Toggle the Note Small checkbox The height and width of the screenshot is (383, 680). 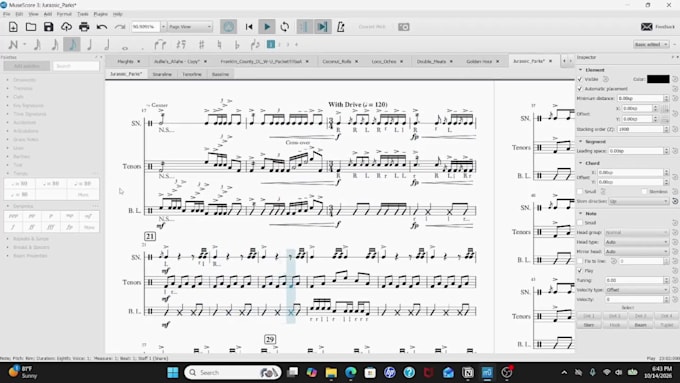(580, 223)
